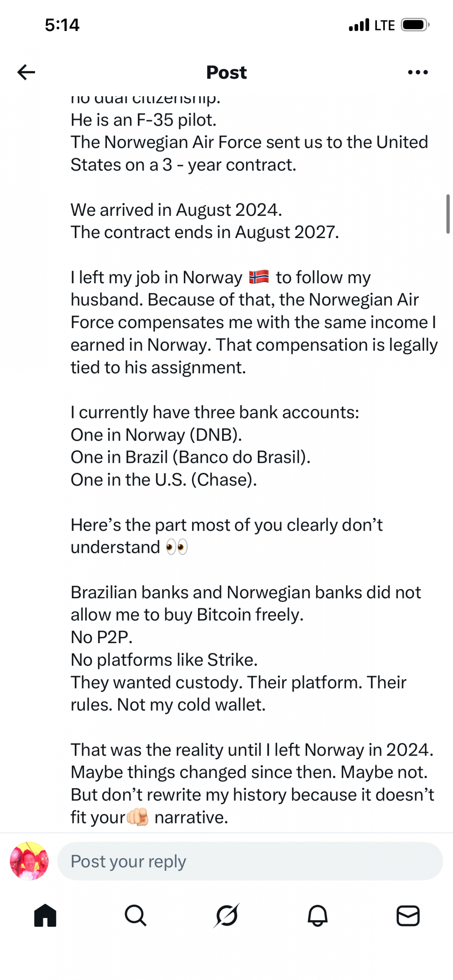Open the three-dot more options menu
Screen dimensions: 453x980
[418, 72]
